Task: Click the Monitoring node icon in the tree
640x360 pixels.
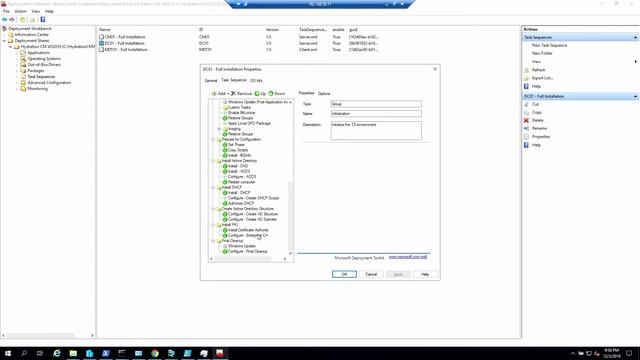Action: pos(23,89)
